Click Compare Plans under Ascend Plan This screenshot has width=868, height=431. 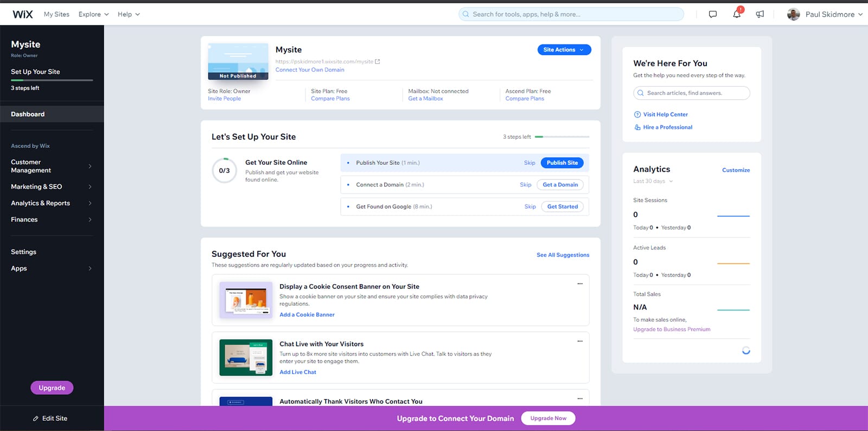click(525, 99)
